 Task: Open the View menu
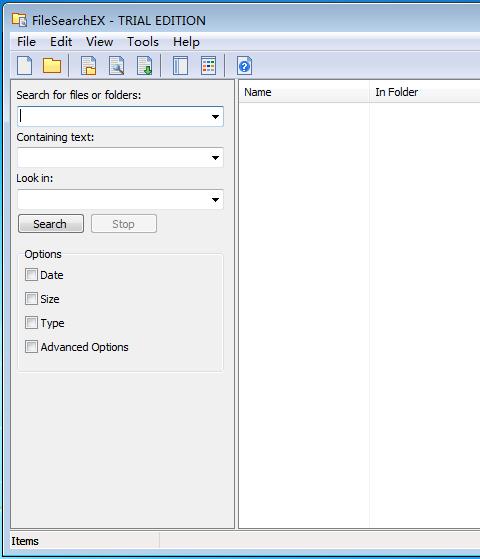click(x=99, y=42)
